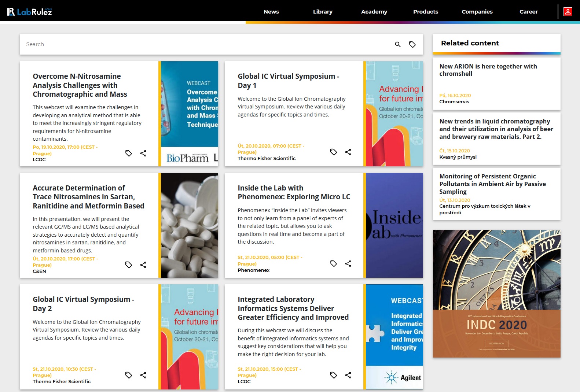The width and height of the screenshot is (580, 392).
Task: Click Centrum pro výzkum toxických látek label
Action: pos(485,209)
